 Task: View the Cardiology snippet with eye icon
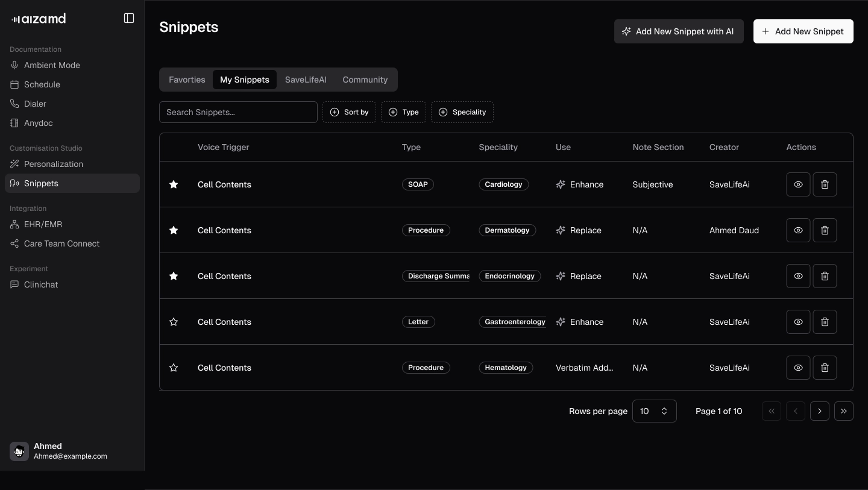click(798, 184)
